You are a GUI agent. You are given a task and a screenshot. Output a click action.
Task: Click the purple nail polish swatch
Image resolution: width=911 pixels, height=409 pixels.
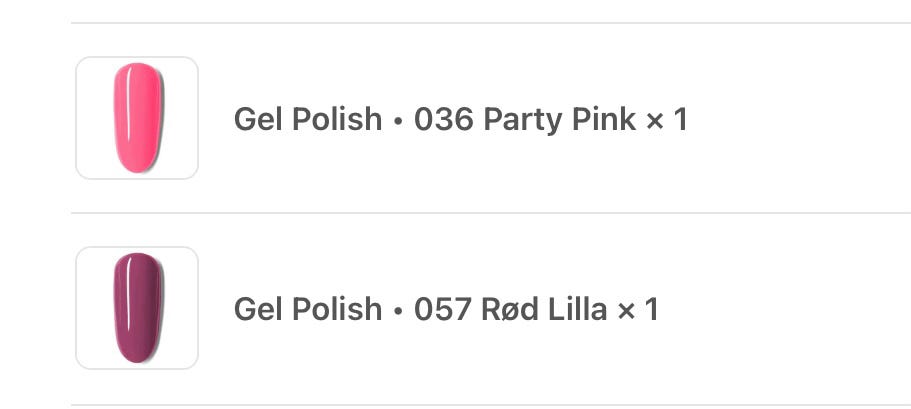point(138,308)
